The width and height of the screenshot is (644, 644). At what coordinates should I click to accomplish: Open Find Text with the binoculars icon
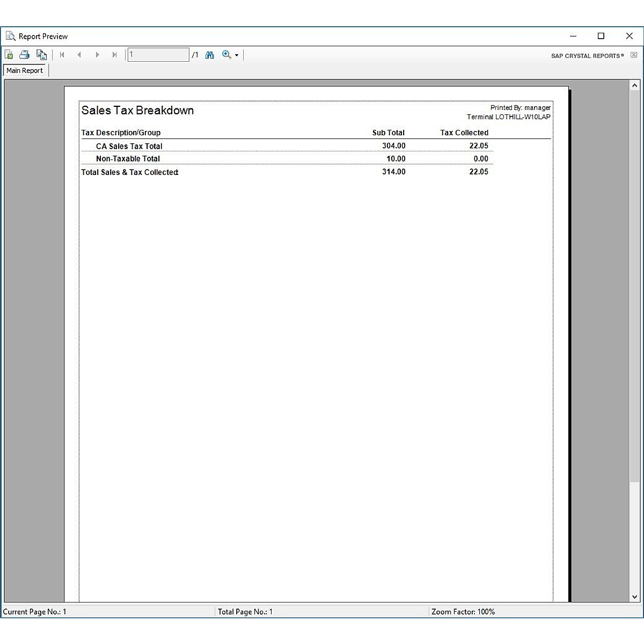coord(210,55)
